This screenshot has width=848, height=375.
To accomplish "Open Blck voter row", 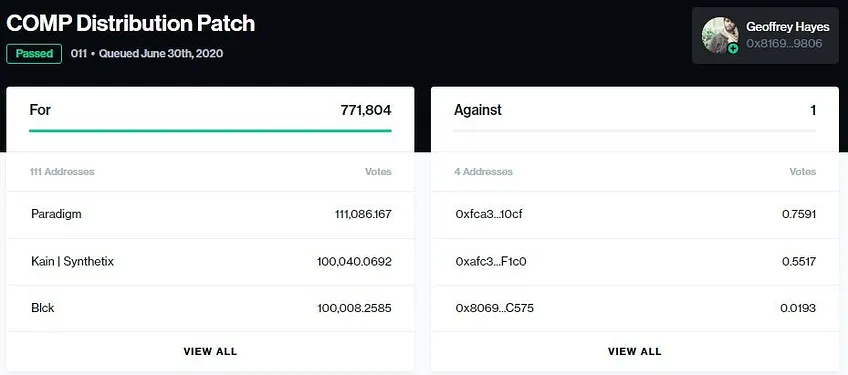I will (x=210, y=308).
